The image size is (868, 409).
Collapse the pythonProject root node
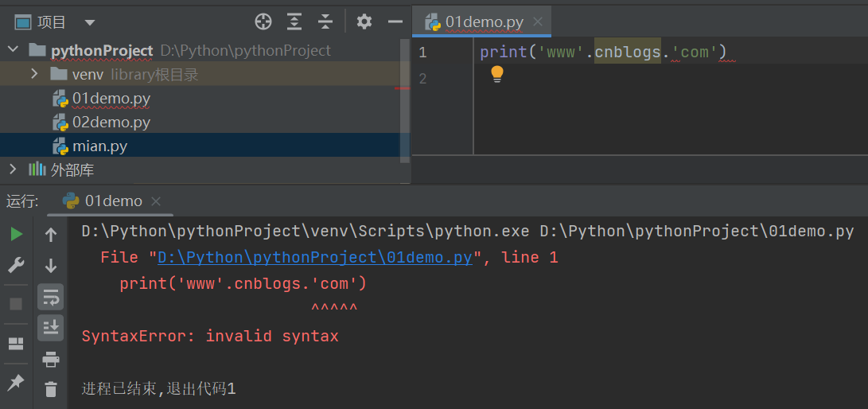13,50
